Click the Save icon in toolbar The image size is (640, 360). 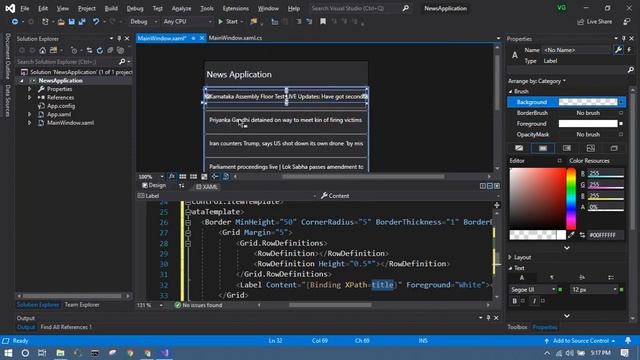(72, 22)
